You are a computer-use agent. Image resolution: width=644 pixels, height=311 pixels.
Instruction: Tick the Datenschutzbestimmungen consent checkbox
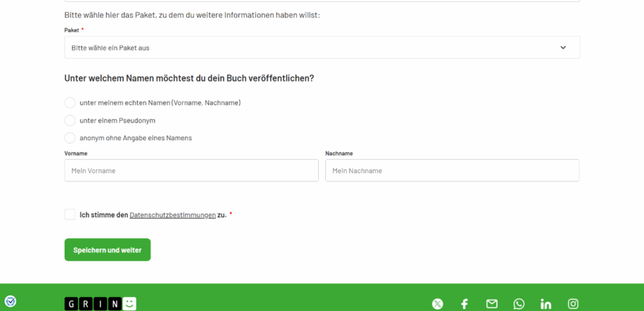coord(70,215)
